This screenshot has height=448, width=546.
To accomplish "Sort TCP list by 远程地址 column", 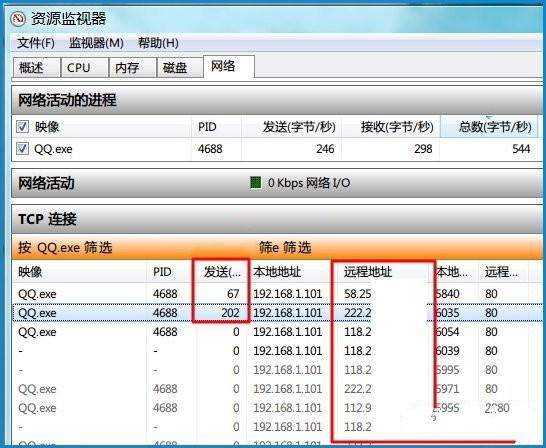I will click(x=382, y=272).
